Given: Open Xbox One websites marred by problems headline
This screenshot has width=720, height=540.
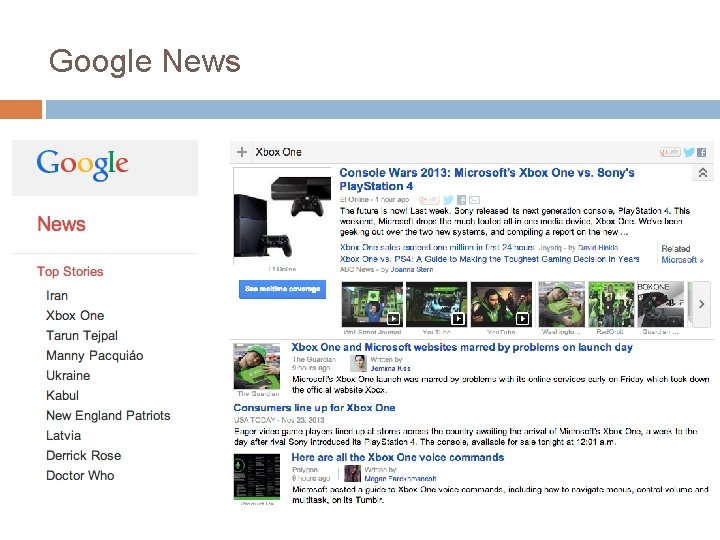Looking at the screenshot, I should click(462, 347).
